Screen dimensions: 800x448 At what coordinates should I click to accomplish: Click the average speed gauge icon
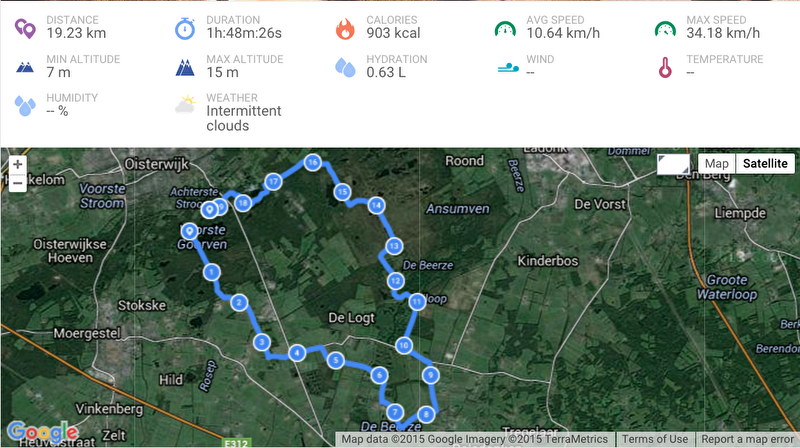pyautogui.click(x=505, y=29)
